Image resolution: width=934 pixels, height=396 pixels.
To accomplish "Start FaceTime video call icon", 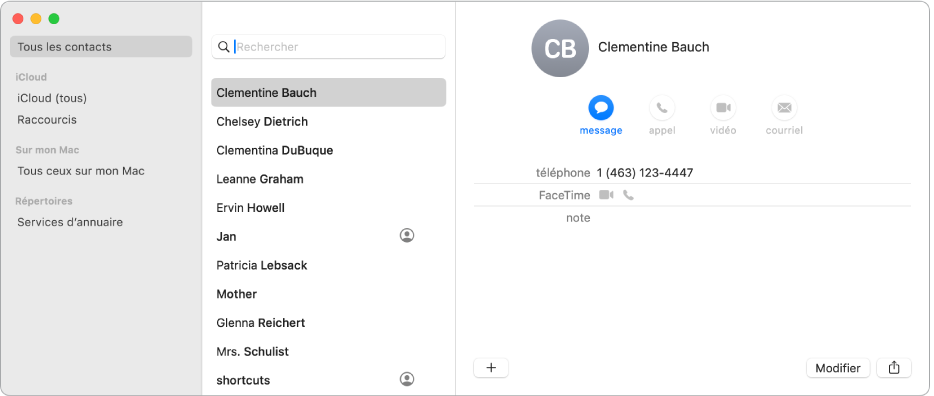I will 606,195.
